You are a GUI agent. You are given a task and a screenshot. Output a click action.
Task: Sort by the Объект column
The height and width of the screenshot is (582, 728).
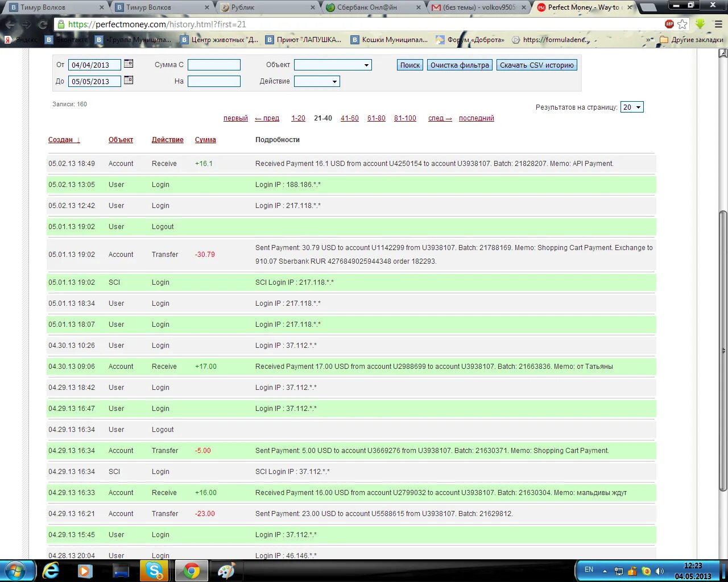121,140
